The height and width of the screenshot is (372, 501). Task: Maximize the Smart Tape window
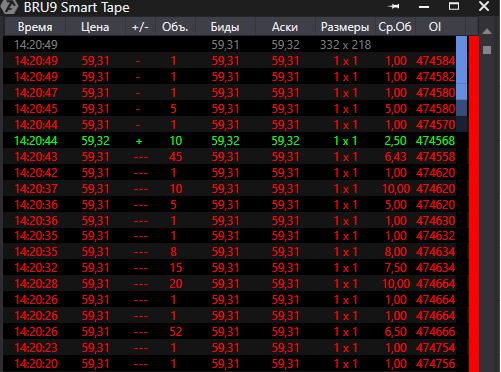coord(454,6)
